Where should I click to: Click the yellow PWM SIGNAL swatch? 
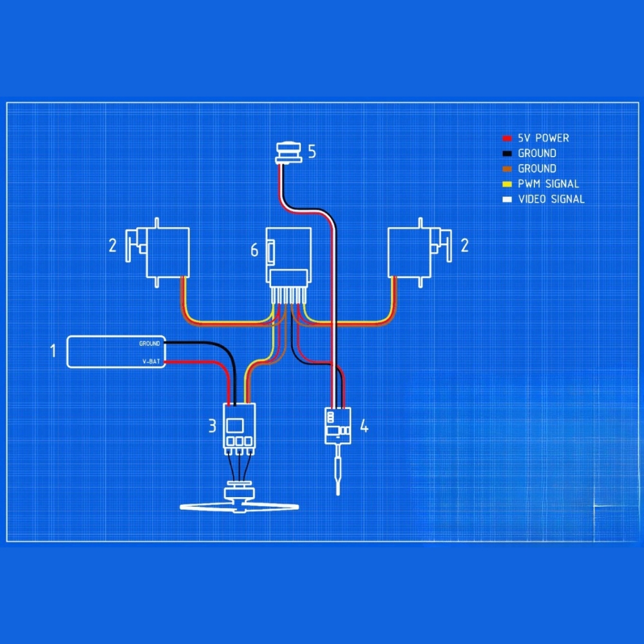(507, 184)
